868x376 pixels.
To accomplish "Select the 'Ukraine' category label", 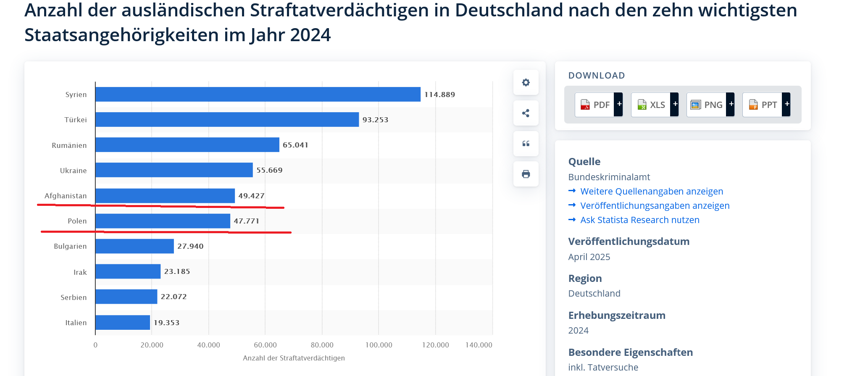I will click(x=74, y=171).
